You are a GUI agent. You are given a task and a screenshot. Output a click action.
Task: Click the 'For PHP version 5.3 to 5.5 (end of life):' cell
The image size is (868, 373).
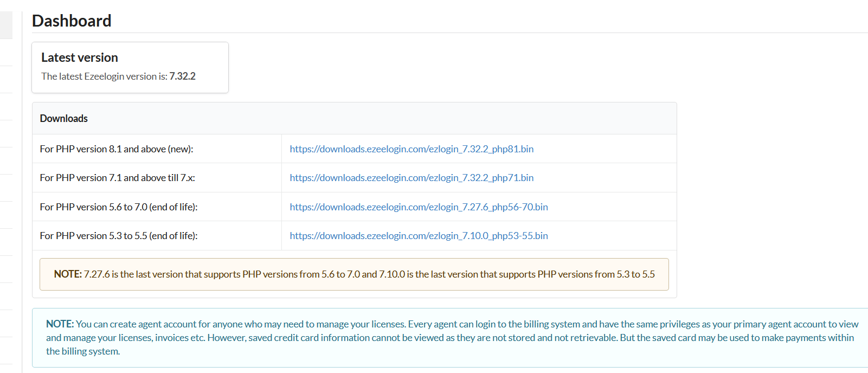coord(157,236)
